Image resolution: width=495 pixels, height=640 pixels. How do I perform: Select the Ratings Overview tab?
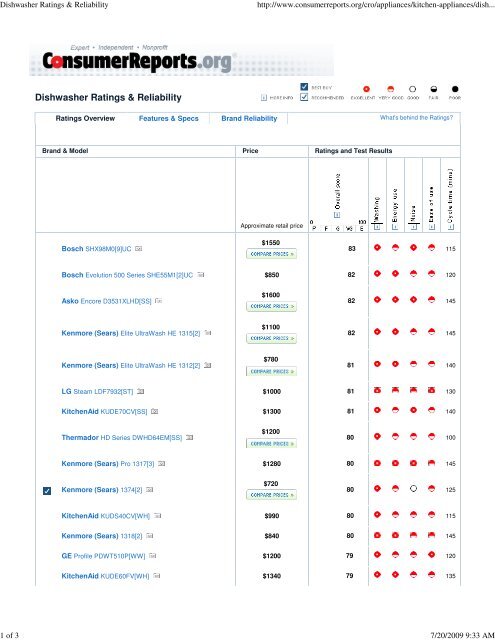point(85,118)
